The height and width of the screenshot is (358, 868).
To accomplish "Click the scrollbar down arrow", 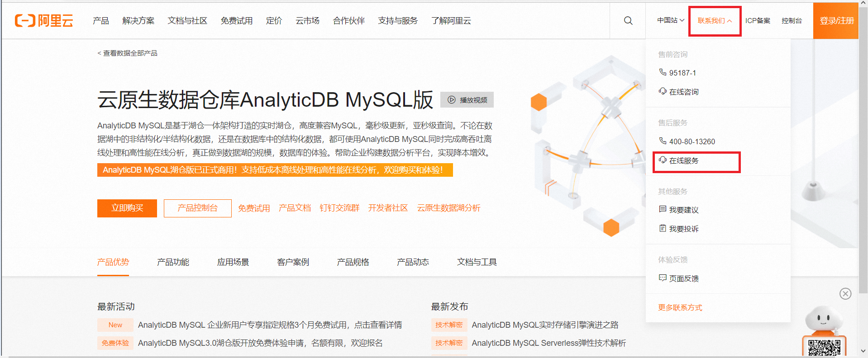I will (863, 351).
